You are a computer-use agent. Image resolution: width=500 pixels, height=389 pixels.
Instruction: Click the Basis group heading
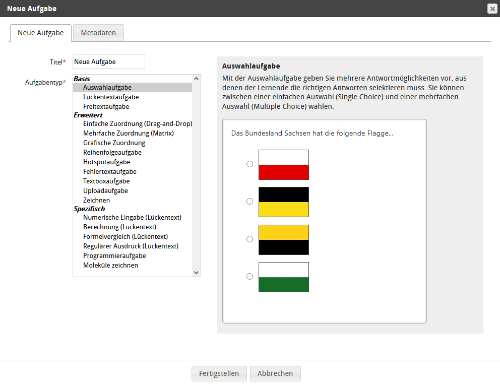[x=82, y=79]
